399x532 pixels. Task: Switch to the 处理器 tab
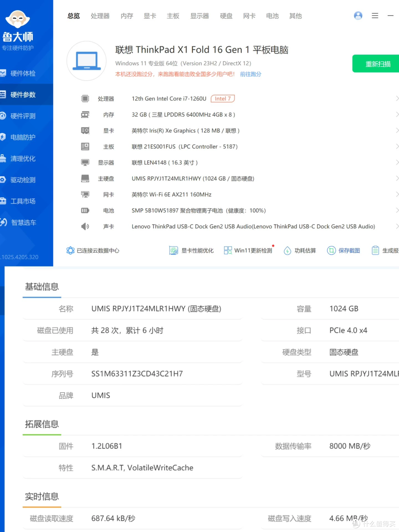(x=100, y=16)
